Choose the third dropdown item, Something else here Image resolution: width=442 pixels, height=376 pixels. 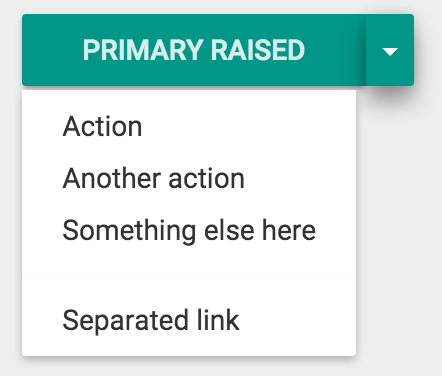pos(189,231)
